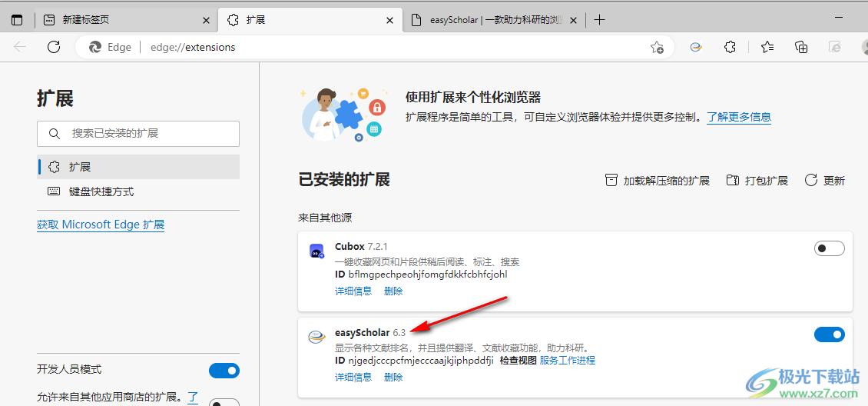This screenshot has width=868, height=406.
Task: Click the 来自其他源 heading text
Action: [x=326, y=217]
